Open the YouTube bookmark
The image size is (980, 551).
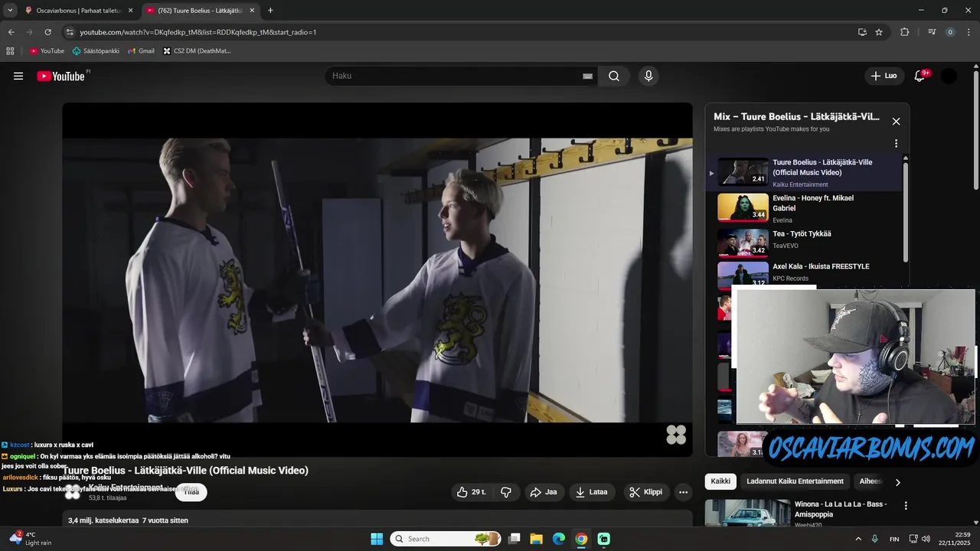[x=47, y=51]
